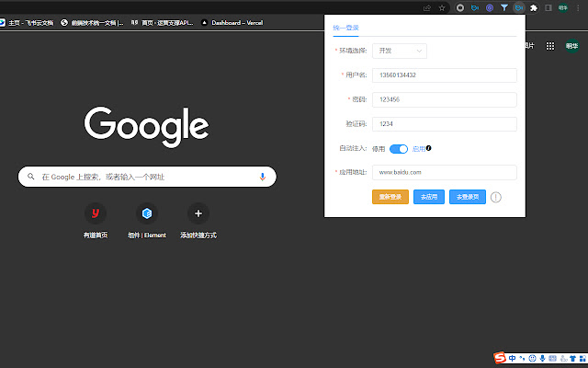Open the Extensions puzzle-piece menu
Screen dimensions: 588x368
(x=534, y=8)
